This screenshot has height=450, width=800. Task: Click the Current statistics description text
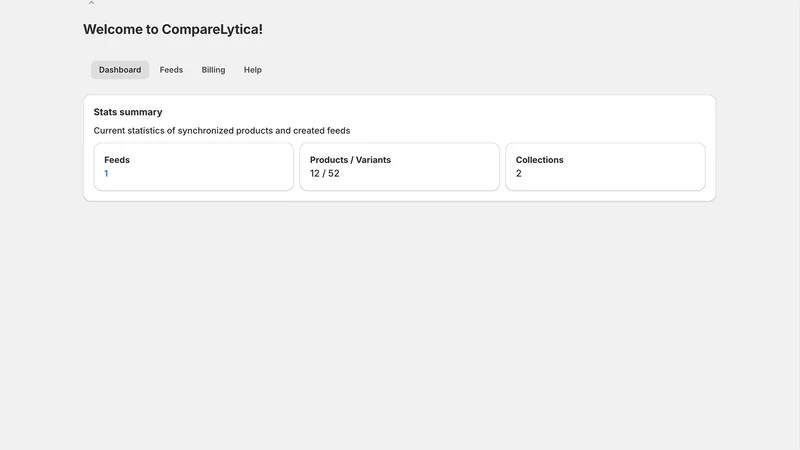[222, 131]
